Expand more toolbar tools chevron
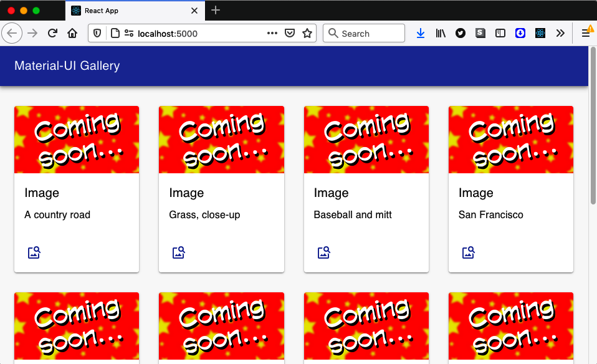This screenshot has width=597, height=364. 560,34
